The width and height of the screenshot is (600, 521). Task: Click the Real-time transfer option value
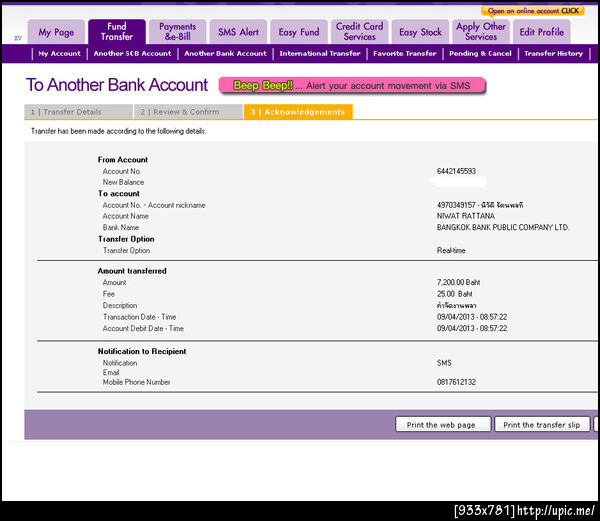[x=451, y=251]
